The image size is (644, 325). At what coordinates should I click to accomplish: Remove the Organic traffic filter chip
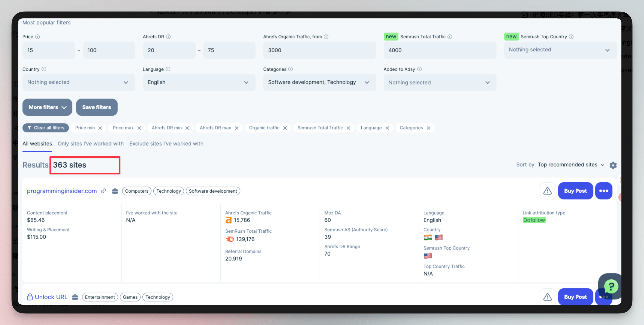tap(285, 128)
